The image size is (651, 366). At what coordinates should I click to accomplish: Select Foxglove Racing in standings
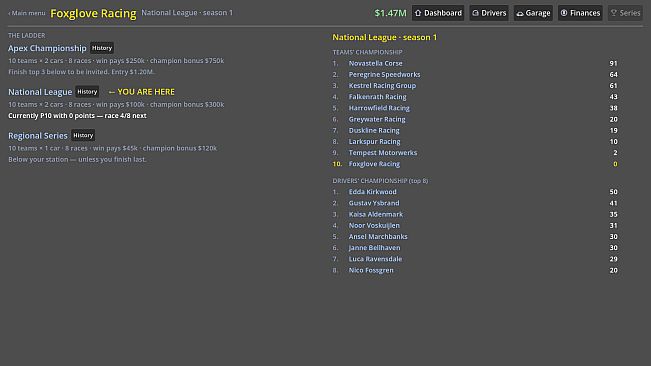point(374,164)
